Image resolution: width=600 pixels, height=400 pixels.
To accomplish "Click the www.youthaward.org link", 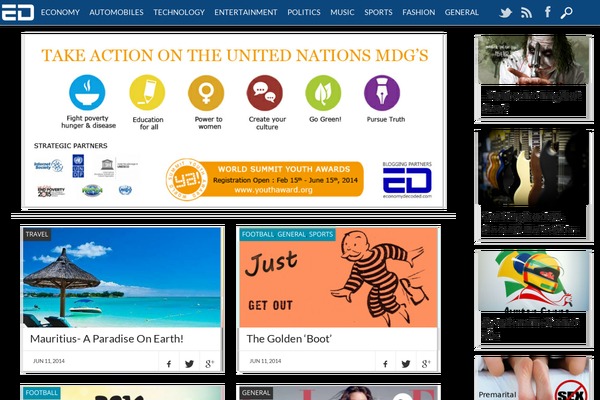I will (x=273, y=190).
